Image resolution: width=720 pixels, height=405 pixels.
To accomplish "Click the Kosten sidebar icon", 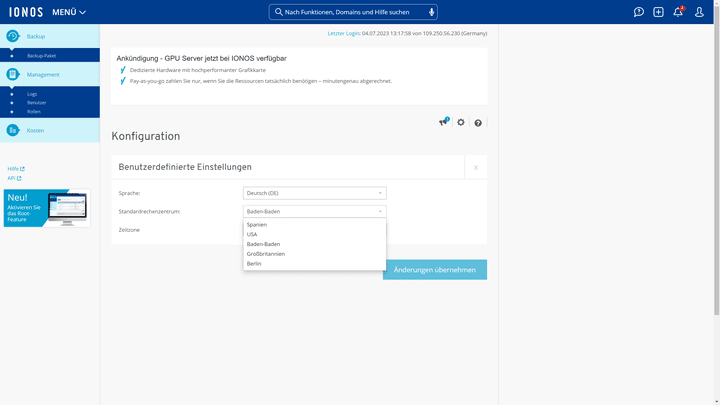I will (13, 130).
